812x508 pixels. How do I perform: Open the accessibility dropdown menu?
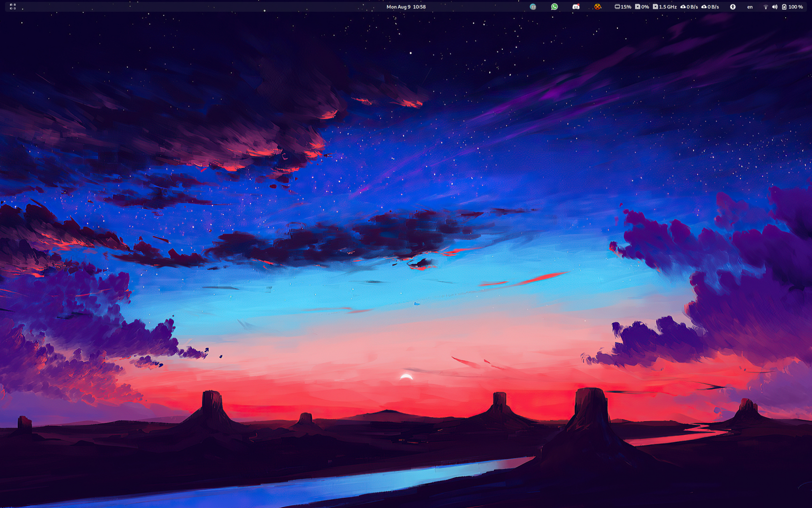(x=733, y=7)
